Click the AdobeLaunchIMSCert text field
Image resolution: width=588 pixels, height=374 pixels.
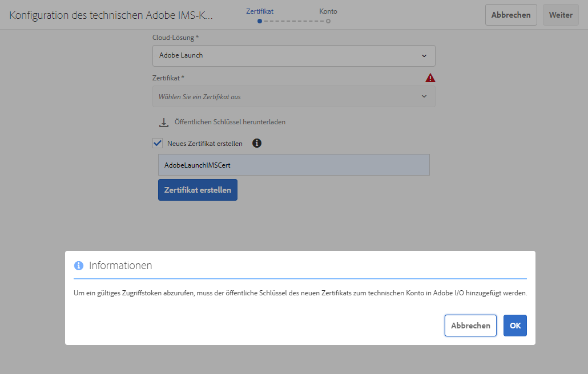coord(293,165)
